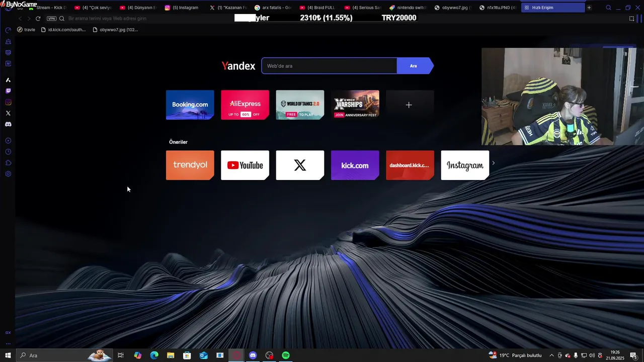The image size is (644, 362).
Task: Expand the system tray hidden icons chevron
Action: click(551, 355)
